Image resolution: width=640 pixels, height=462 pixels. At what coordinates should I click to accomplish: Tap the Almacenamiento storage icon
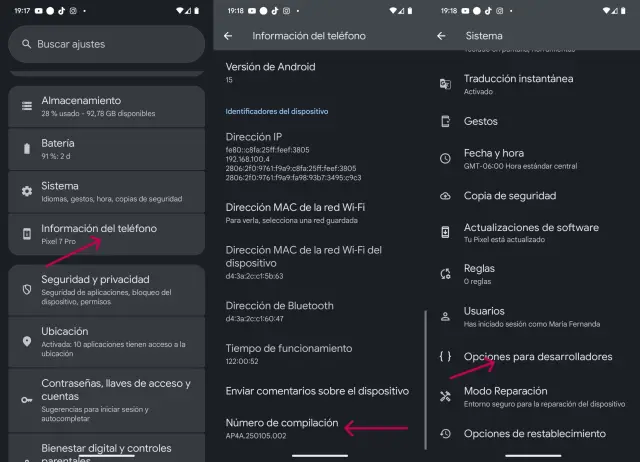tap(27, 106)
